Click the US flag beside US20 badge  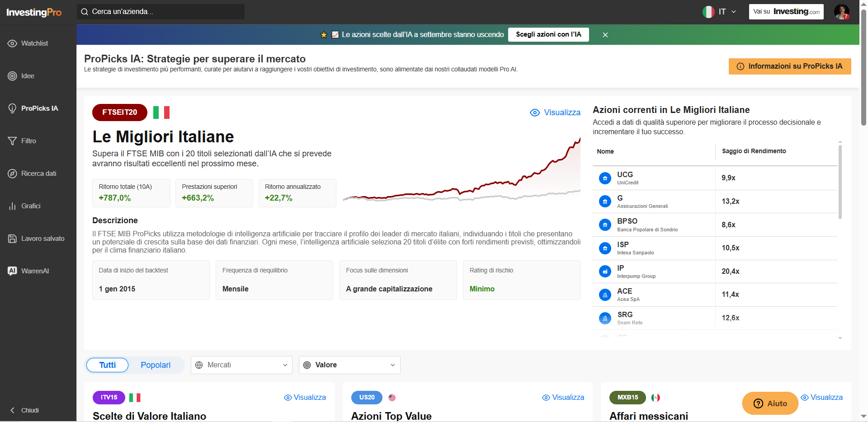coord(392,398)
